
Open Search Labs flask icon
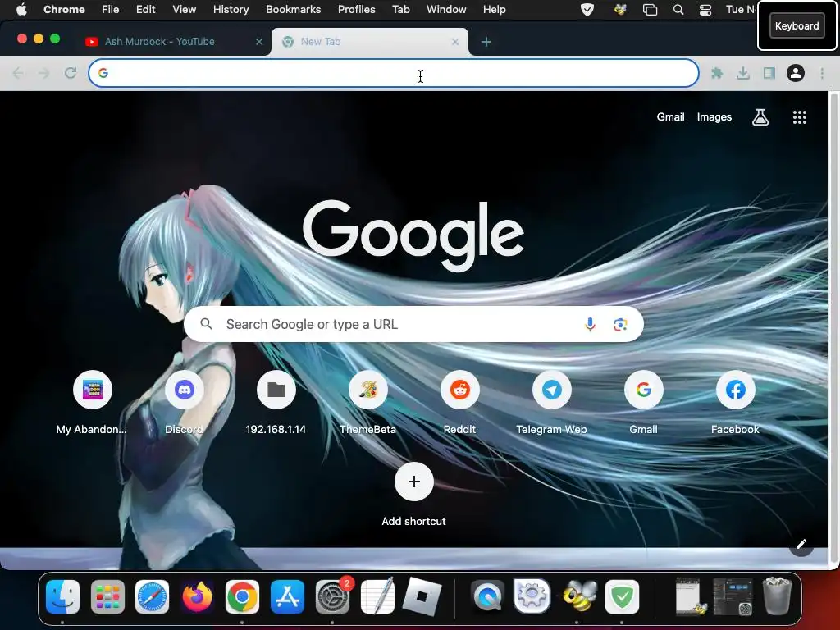pyautogui.click(x=760, y=117)
